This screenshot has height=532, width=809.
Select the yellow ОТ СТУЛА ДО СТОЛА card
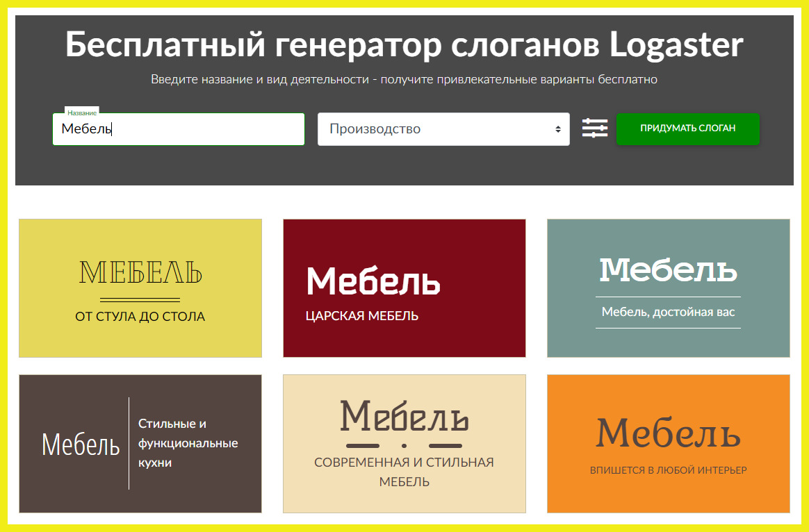click(x=140, y=288)
